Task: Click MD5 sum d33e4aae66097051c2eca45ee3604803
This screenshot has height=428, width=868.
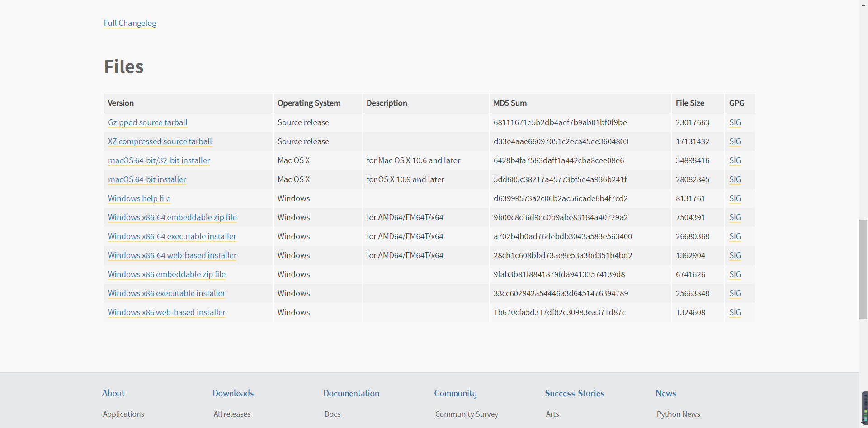Action: pos(561,141)
